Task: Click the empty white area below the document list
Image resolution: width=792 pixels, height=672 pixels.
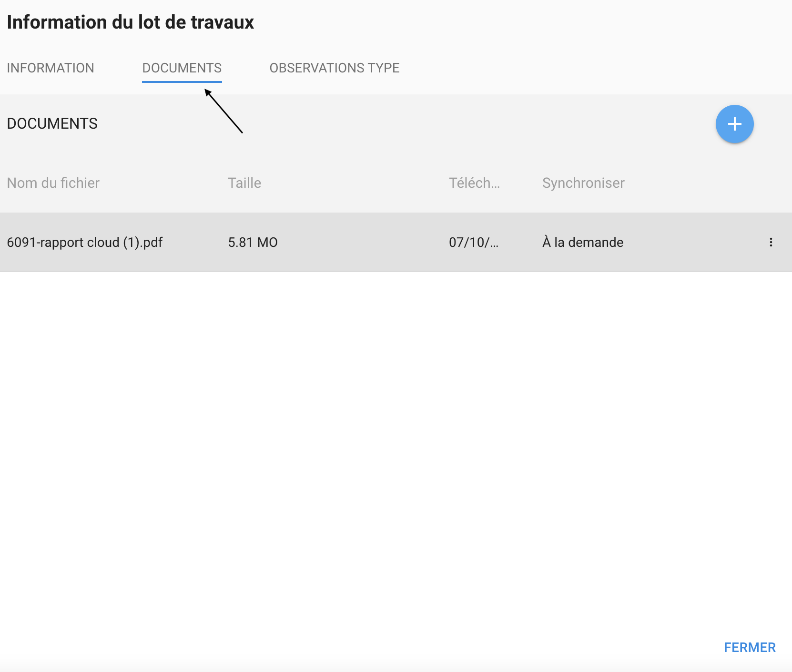Action: point(396,429)
